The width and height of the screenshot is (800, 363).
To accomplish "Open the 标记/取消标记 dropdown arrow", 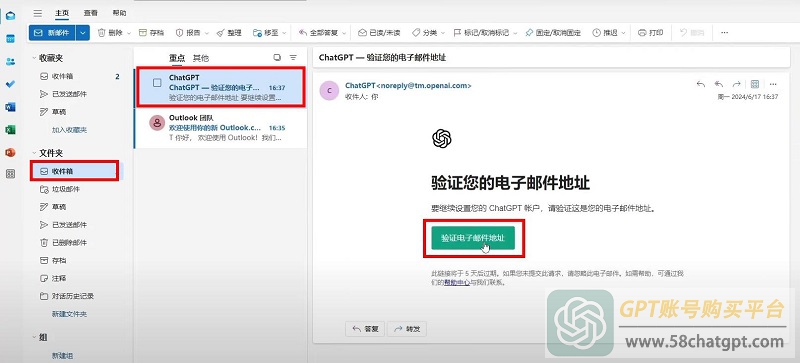I will point(515,33).
